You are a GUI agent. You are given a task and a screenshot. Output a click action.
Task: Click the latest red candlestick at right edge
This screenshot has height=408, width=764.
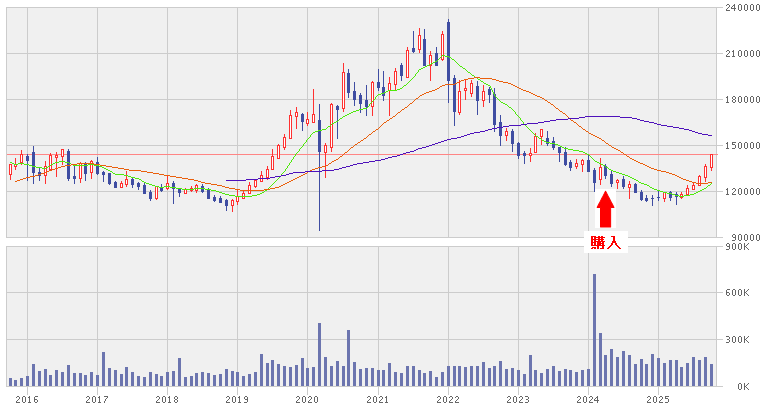coord(711,161)
